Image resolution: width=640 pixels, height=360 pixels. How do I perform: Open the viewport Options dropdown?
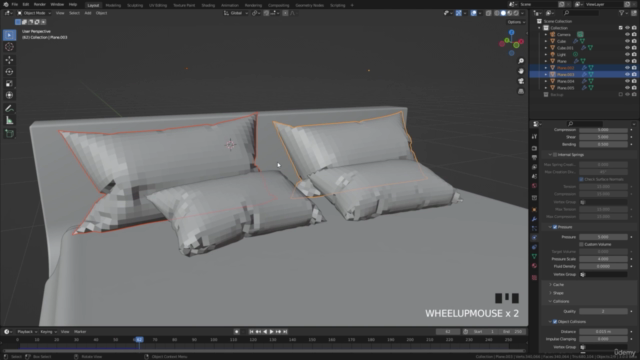[x=516, y=22]
